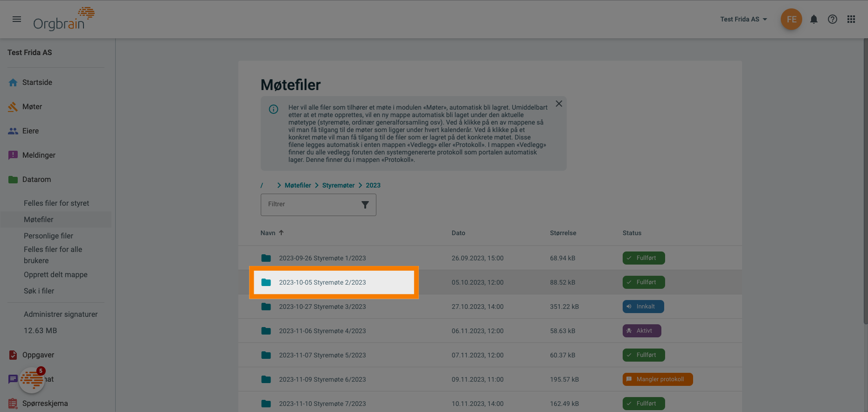
Task: Open folder 2023-10-05 Styremøte 2/2023
Action: (x=322, y=282)
